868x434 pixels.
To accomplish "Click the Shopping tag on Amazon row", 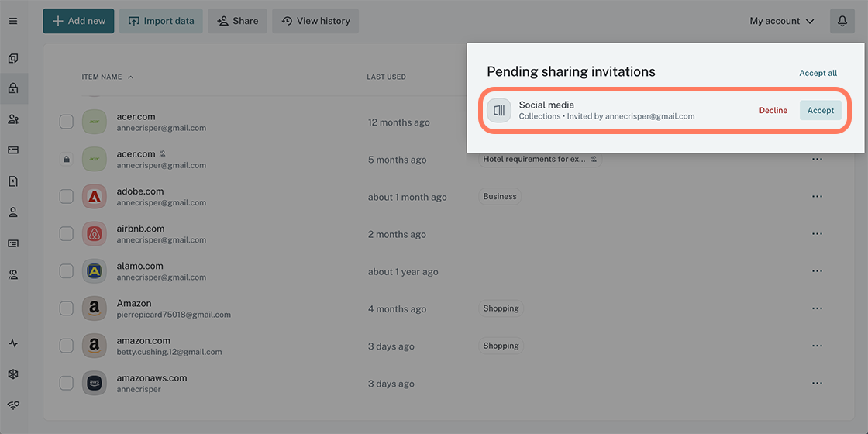I will [501, 308].
